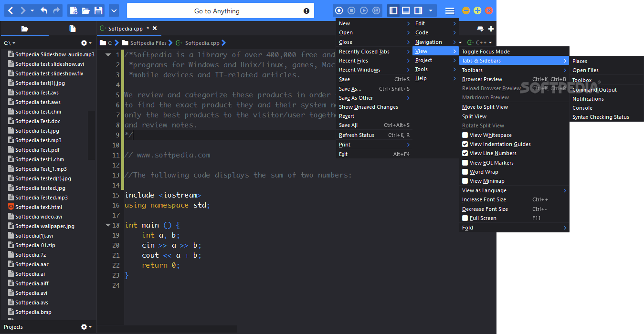644x334 pixels.
Task: Click Increase Font Size
Action: coord(514,199)
